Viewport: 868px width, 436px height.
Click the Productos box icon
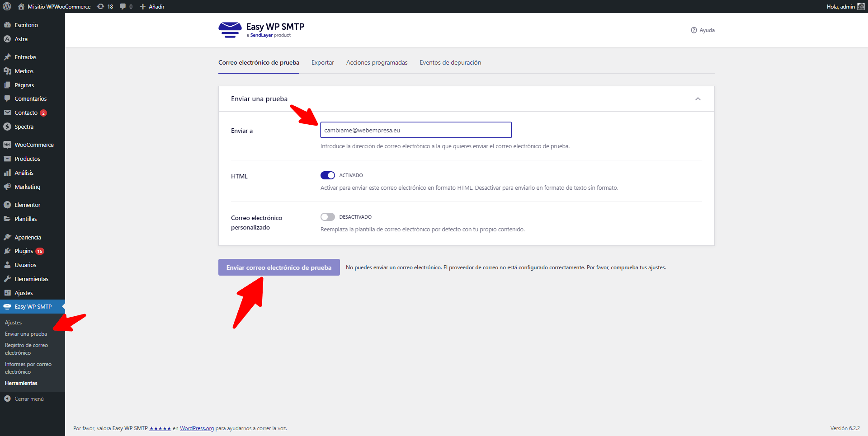7,159
